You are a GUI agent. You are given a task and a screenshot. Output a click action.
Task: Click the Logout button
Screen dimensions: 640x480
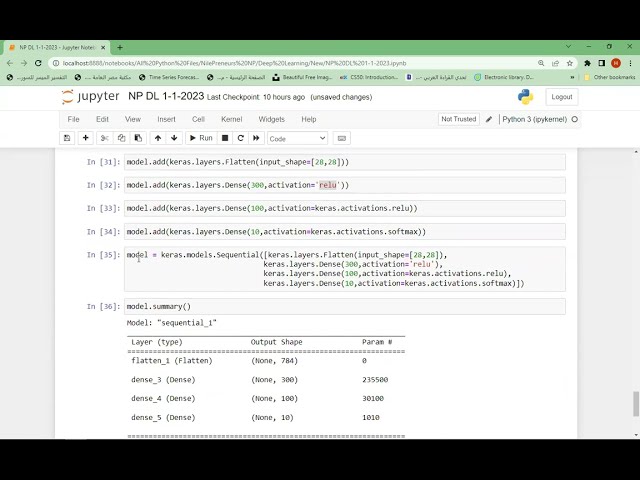point(562,97)
